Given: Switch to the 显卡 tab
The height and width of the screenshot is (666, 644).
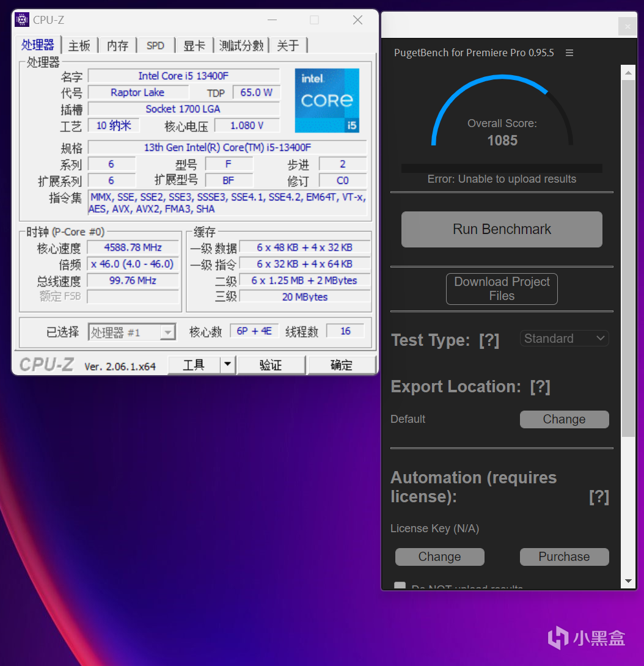Looking at the screenshot, I should click(x=194, y=45).
